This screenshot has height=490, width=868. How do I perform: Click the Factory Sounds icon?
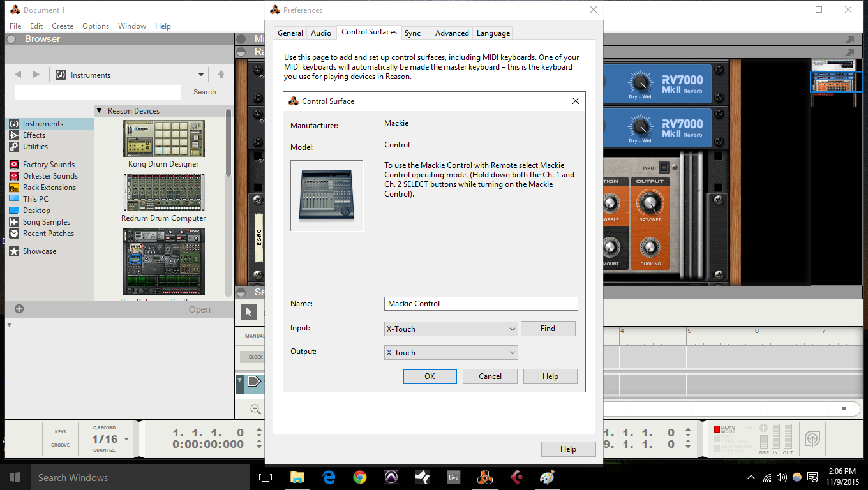coord(14,165)
